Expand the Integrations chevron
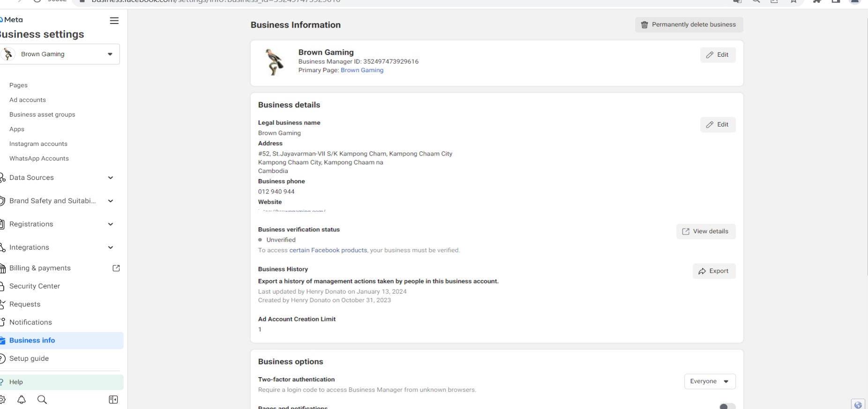 (111, 247)
